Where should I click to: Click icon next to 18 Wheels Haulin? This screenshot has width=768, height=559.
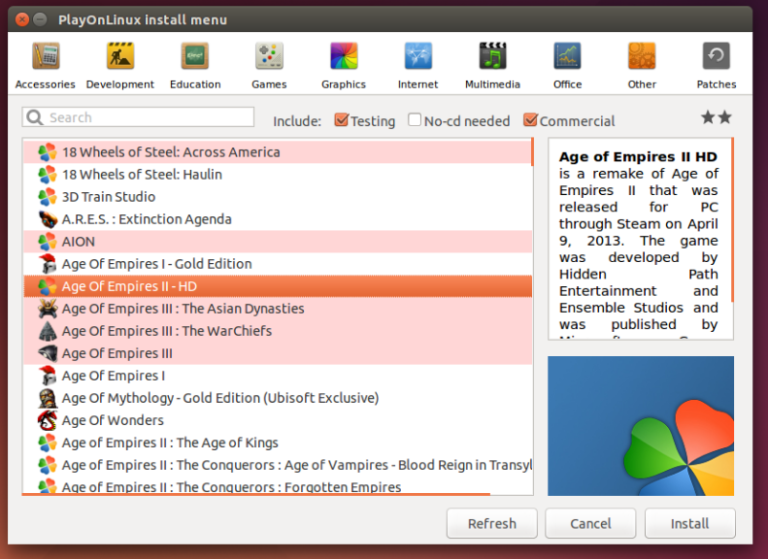point(48,174)
